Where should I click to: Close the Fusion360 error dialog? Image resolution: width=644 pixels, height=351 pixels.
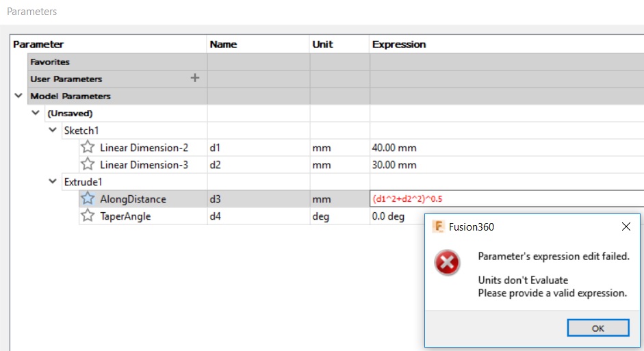coord(626,226)
